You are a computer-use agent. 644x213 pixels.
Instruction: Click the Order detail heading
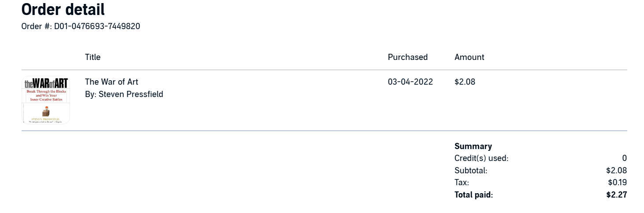tap(63, 10)
